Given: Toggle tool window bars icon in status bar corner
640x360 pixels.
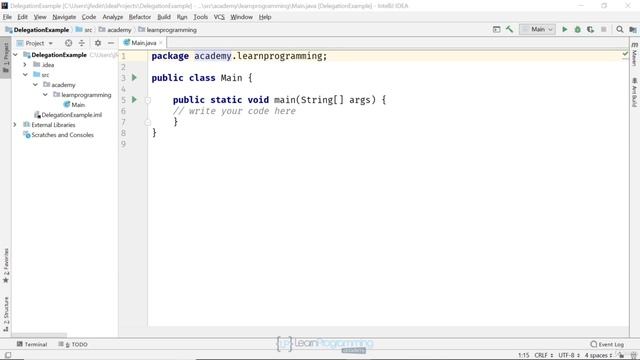Looking at the screenshot, I should pos(8,355).
